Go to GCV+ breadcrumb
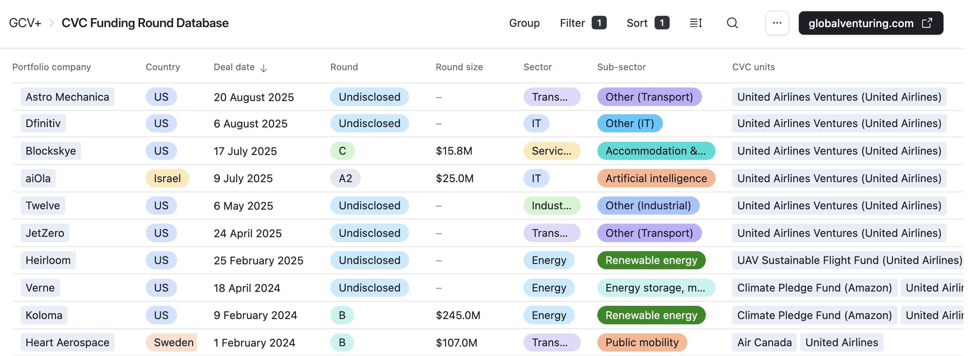This screenshot has height=356, width=980. pos(25,23)
